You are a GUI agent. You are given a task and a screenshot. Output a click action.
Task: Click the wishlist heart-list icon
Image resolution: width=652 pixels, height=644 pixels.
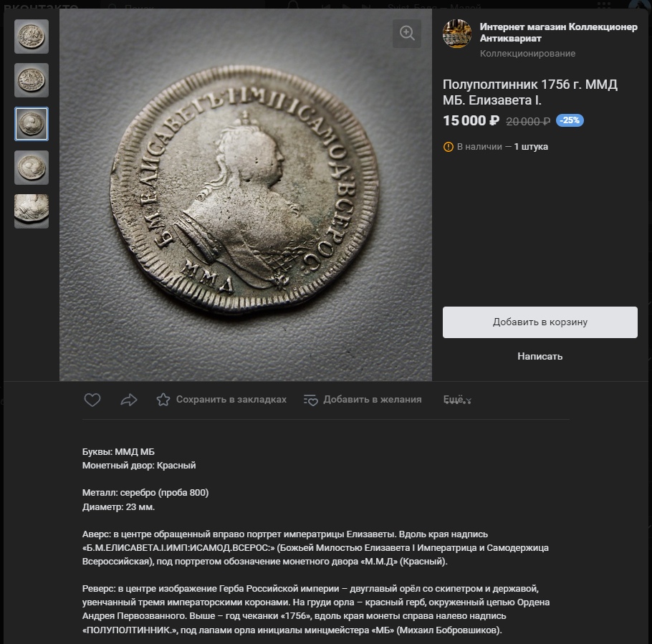(x=311, y=400)
